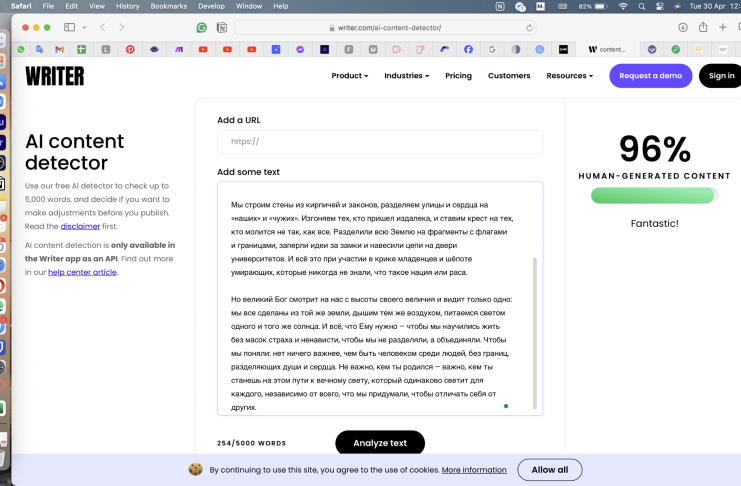Toggle the Safari sidebar icon
741x486 pixels.
click(69, 27)
